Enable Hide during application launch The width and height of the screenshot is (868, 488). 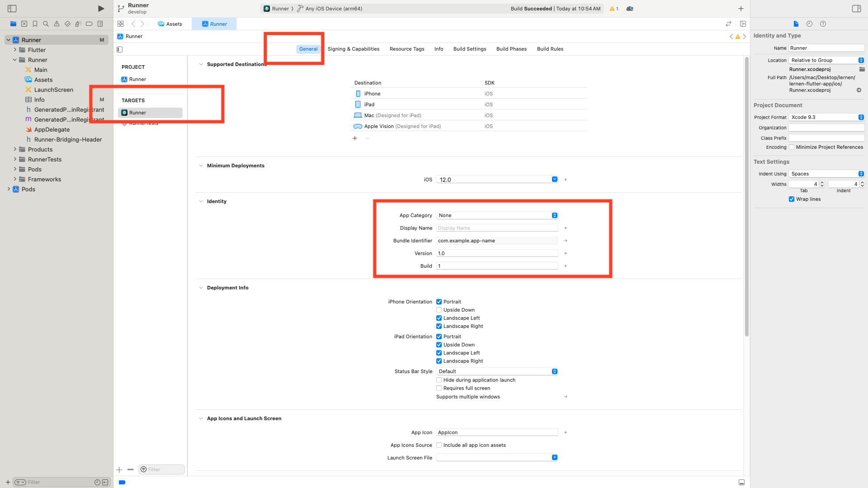pyautogui.click(x=439, y=380)
